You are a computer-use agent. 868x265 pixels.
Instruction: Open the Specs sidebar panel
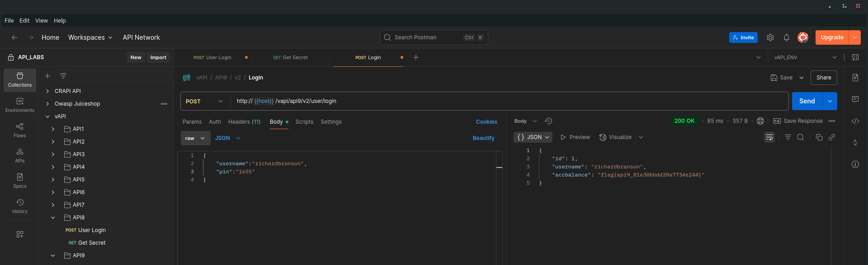(x=20, y=181)
